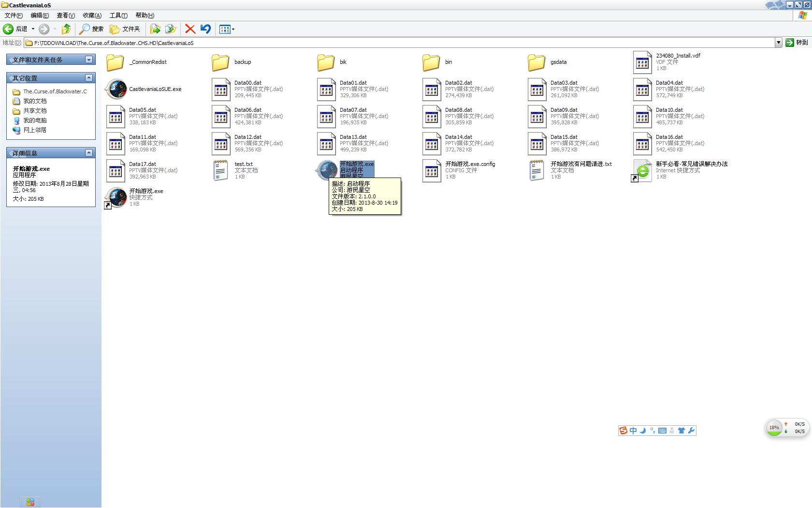Open the 帮助(H) menu
Viewport: 812px width, 508px height.
[x=145, y=15]
